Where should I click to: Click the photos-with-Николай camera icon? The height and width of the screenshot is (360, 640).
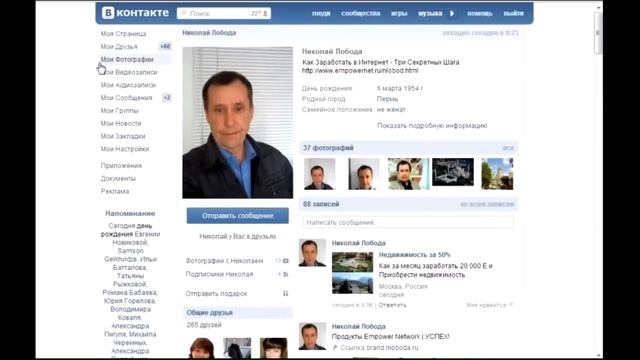tap(285, 261)
